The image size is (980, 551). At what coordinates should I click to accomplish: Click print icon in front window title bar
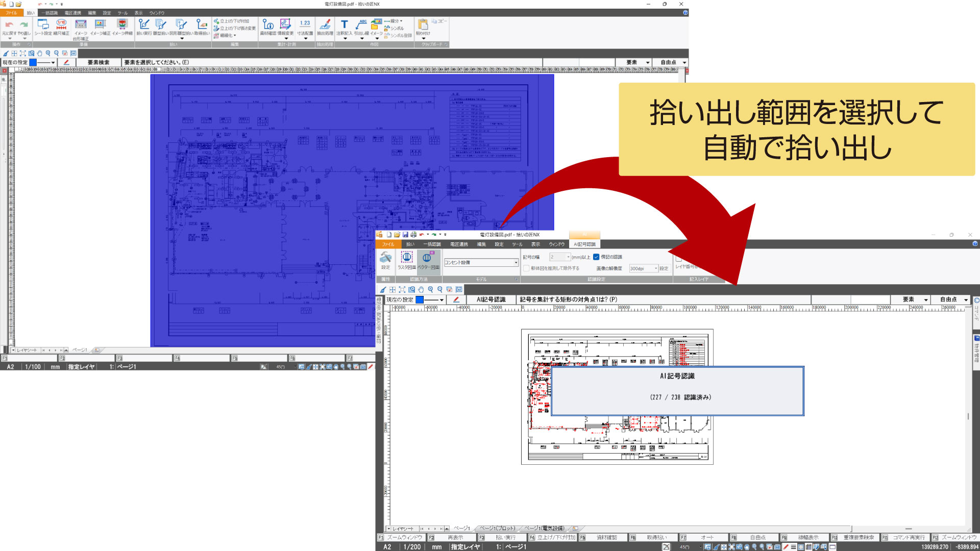click(413, 235)
